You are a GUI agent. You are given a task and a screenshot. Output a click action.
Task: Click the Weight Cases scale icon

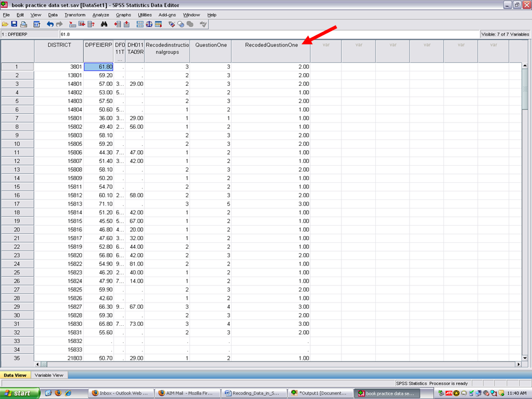(x=149, y=24)
